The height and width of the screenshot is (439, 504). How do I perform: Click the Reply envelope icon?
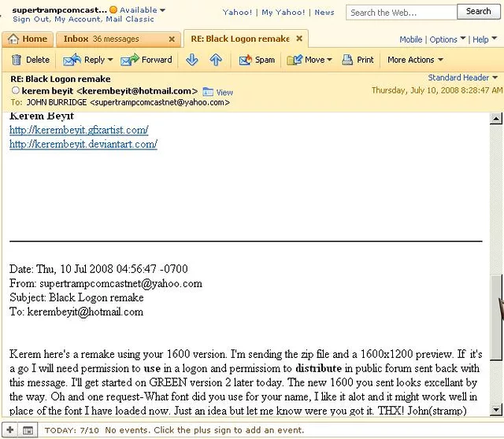72,60
